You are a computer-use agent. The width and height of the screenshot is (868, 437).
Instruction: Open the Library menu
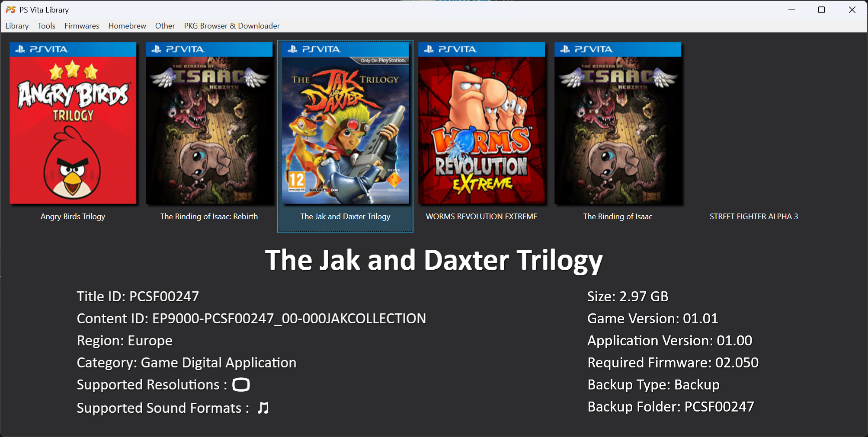[x=17, y=26]
